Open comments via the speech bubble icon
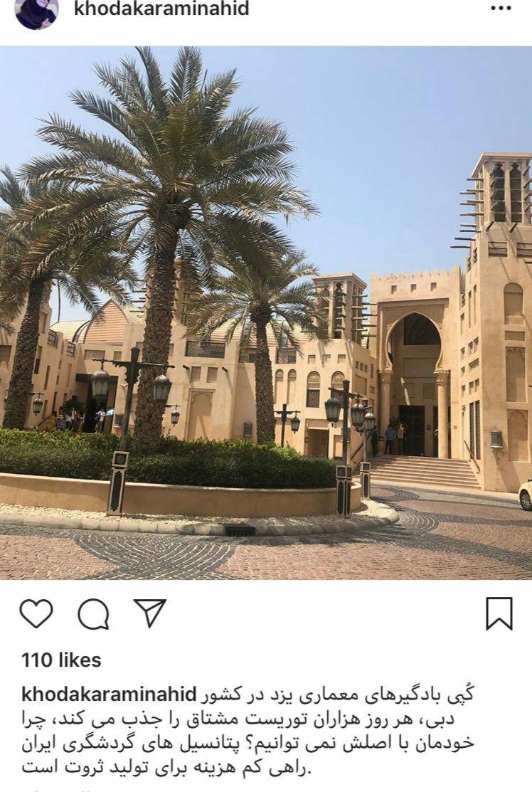532x792 pixels. tap(93, 613)
